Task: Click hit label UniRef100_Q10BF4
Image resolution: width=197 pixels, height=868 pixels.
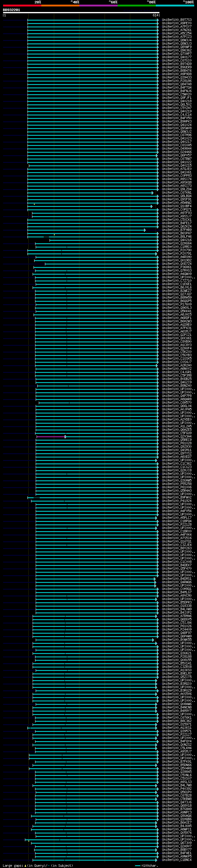Action: [176, 206]
